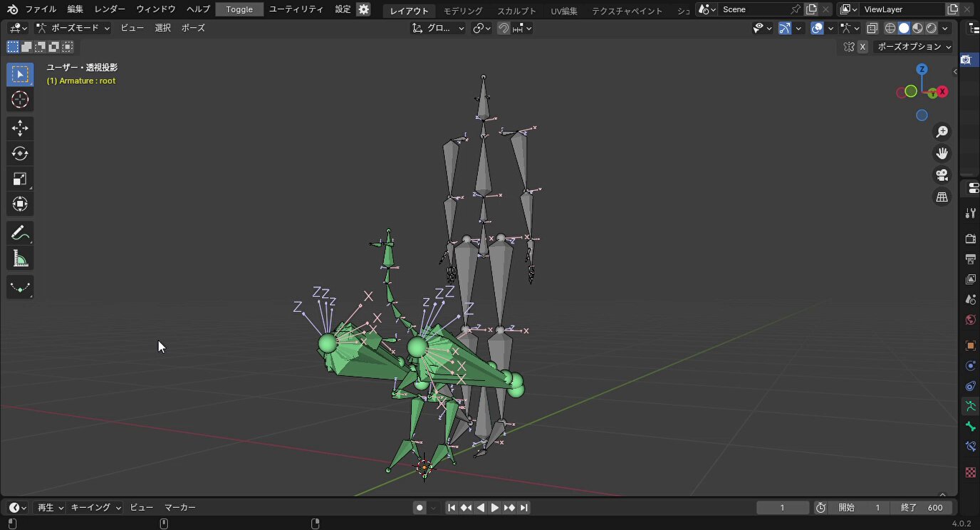This screenshot has width=980, height=530.
Task: Set selection mode to Subtract (third mode icon)
Action: point(40,47)
